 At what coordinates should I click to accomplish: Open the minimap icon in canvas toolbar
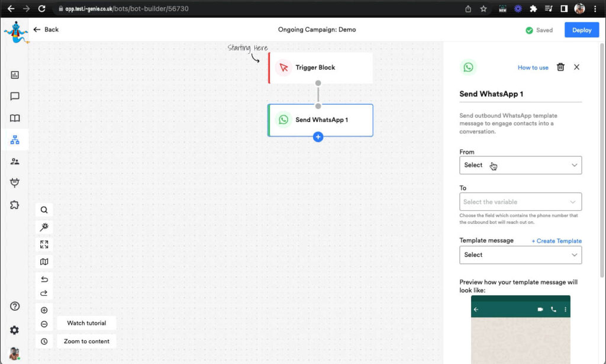click(44, 262)
